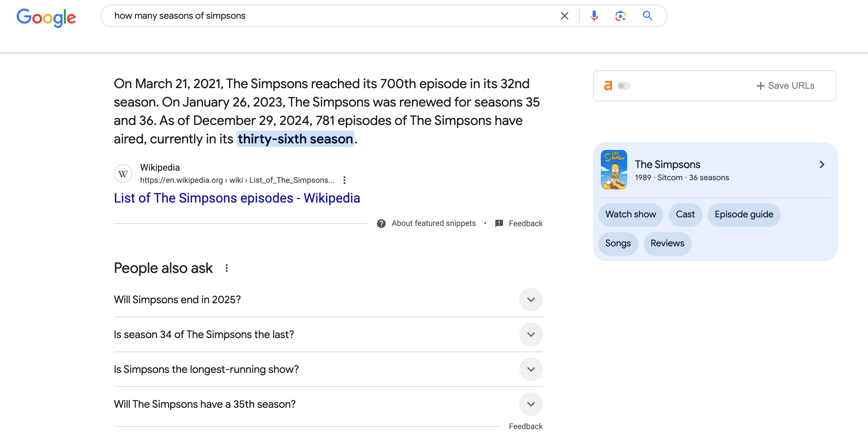The width and height of the screenshot is (868, 438).
Task: Open List of The Simpsons episodes link
Action: pos(237,198)
